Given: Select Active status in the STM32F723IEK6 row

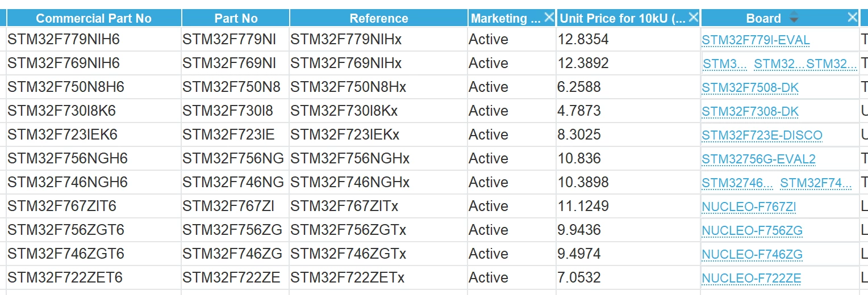Looking at the screenshot, I should (x=489, y=135).
